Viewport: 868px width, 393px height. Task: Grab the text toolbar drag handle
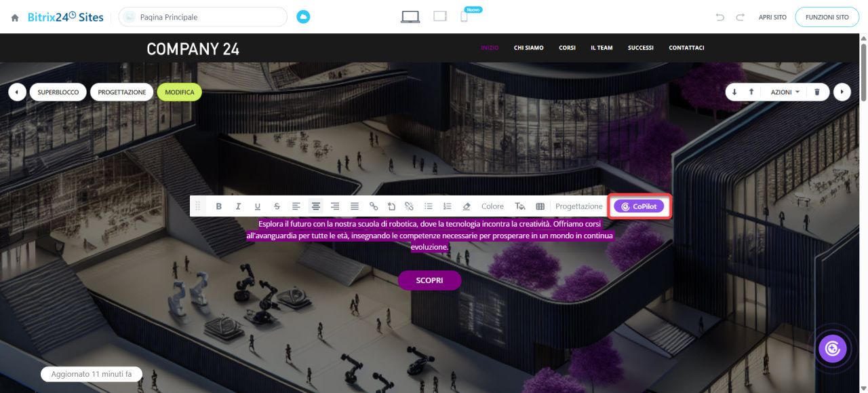click(198, 206)
